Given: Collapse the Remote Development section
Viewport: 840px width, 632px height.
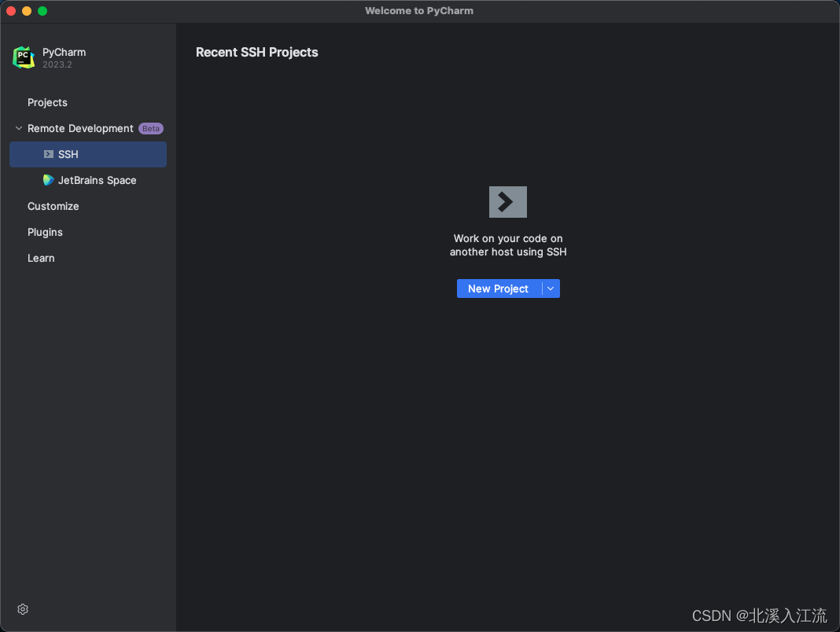Looking at the screenshot, I should pyautogui.click(x=19, y=129).
